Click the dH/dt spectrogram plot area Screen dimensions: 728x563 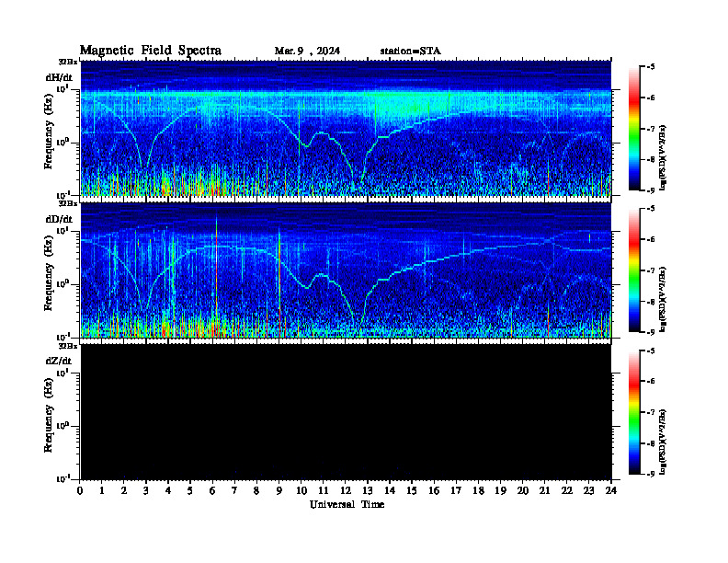[346, 128]
